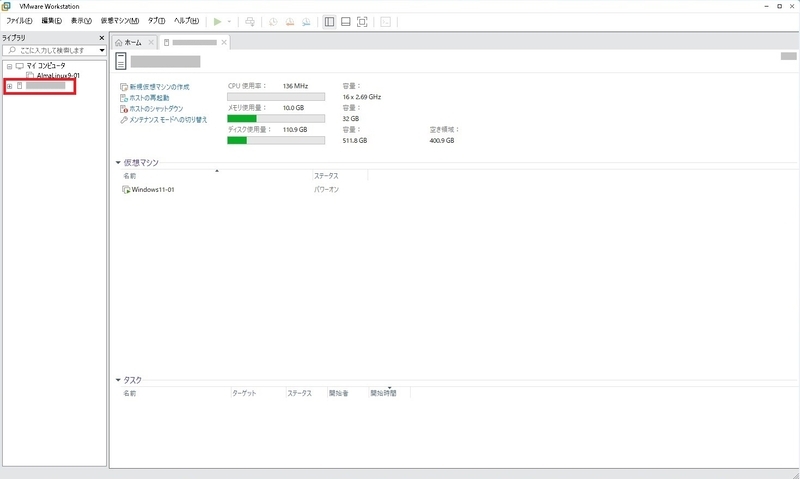The height and width of the screenshot is (479, 800).
Task: Sort virtual machines by ステータス column
Action: [326, 176]
